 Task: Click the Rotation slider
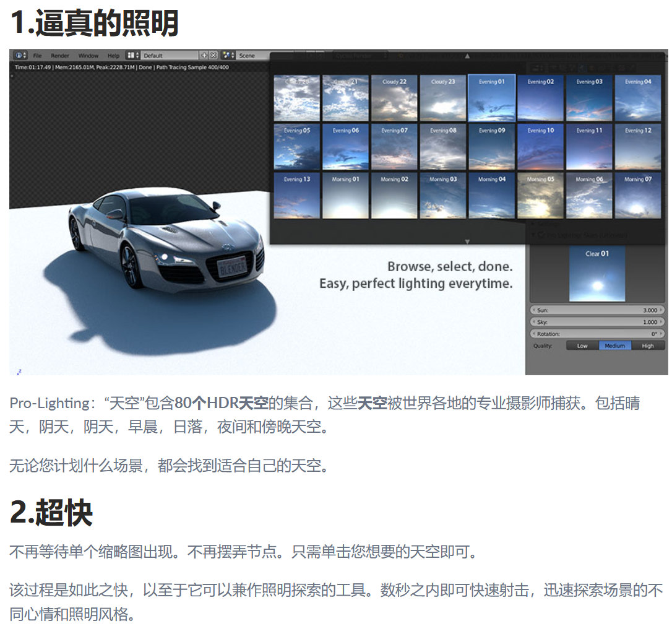coord(597,334)
